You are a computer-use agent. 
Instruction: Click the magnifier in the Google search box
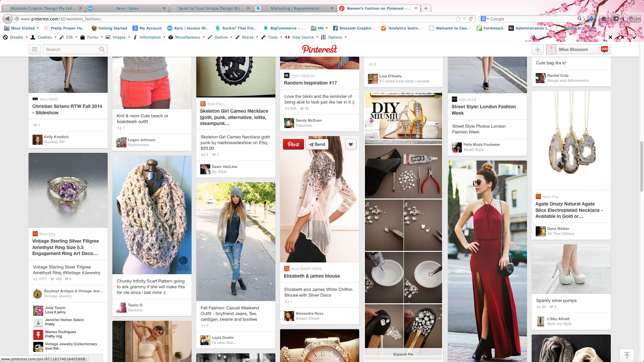coord(580,19)
